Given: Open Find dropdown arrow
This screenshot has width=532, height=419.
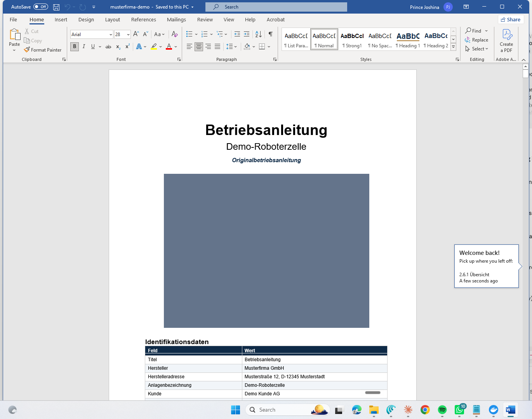Looking at the screenshot, I should pos(486,31).
